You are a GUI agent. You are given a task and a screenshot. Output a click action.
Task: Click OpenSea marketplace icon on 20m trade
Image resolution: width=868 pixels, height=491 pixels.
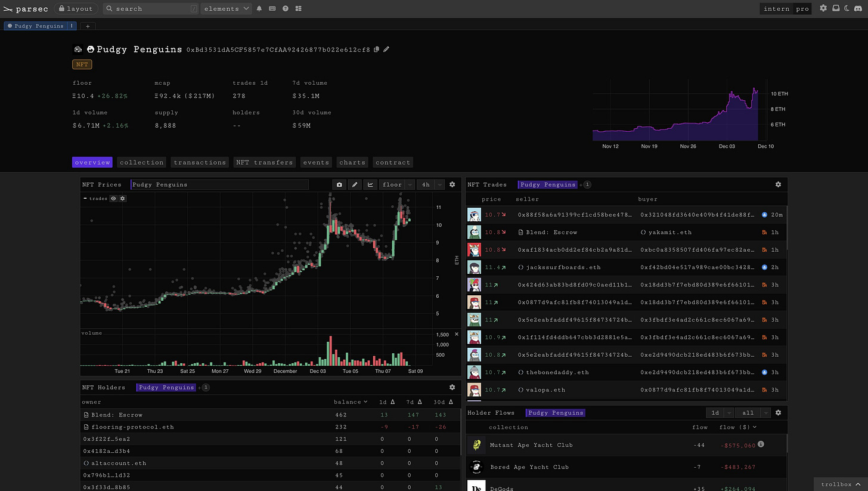[765, 215]
